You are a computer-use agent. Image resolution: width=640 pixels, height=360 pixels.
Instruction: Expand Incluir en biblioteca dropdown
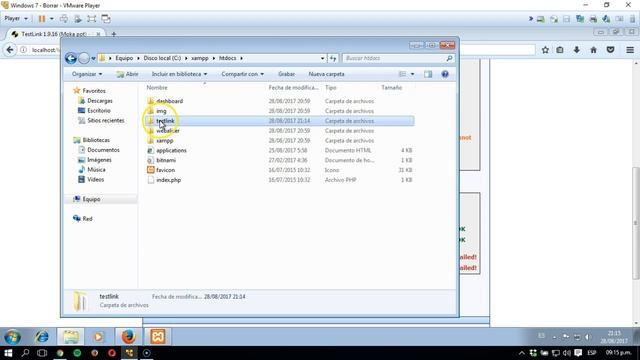coord(179,74)
